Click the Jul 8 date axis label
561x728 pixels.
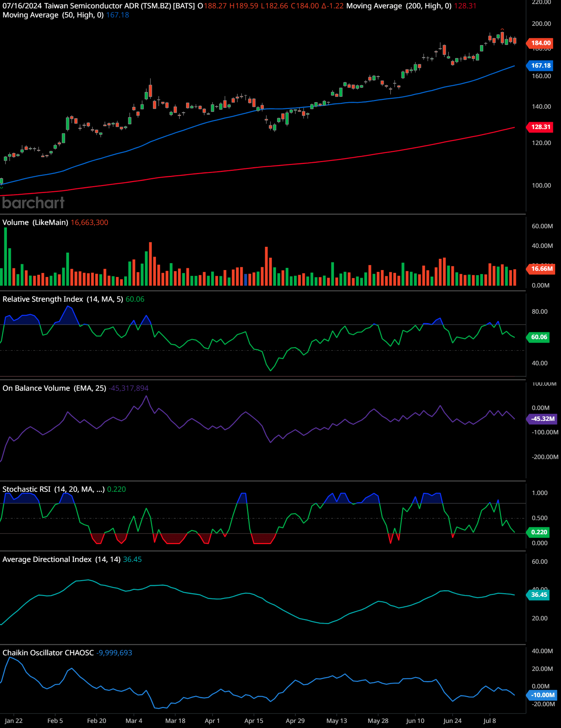[489, 721]
